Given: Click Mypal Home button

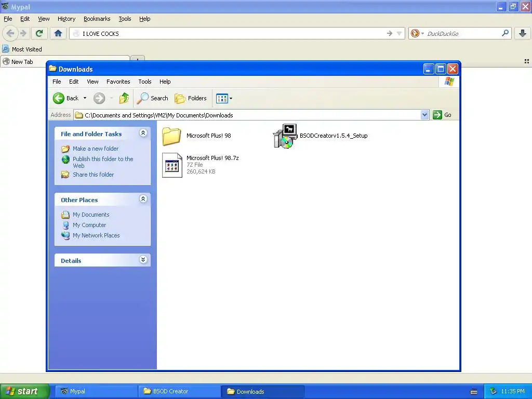Looking at the screenshot, I should pos(58,33).
